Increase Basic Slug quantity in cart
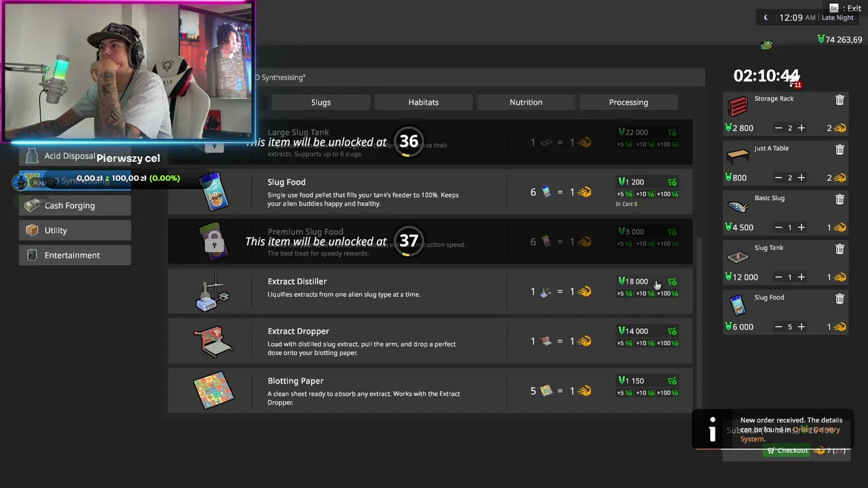The image size is (868, 488). (801, 227)
